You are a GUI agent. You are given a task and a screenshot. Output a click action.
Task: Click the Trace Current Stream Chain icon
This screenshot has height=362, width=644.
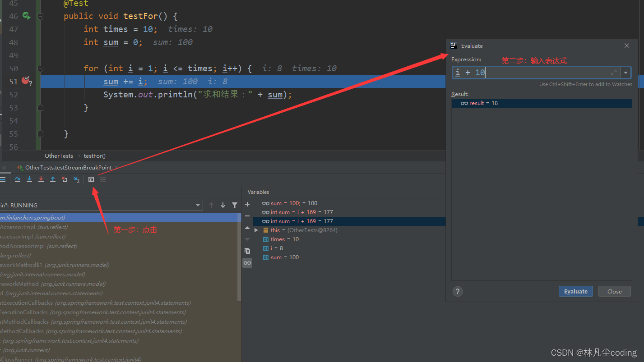(x=103, y=179)
